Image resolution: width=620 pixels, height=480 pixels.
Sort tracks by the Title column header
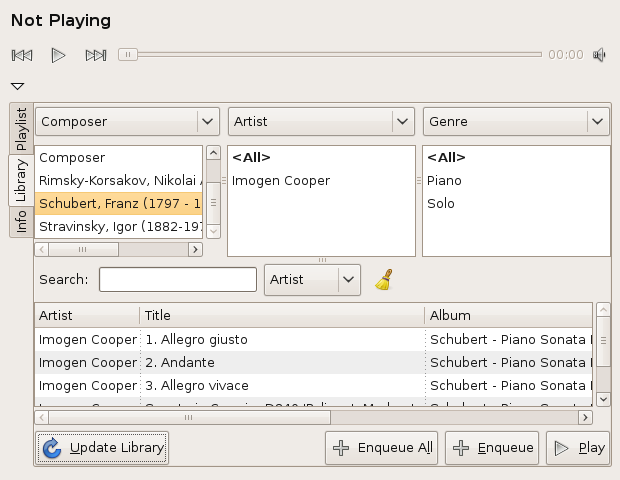click(281, 315)
